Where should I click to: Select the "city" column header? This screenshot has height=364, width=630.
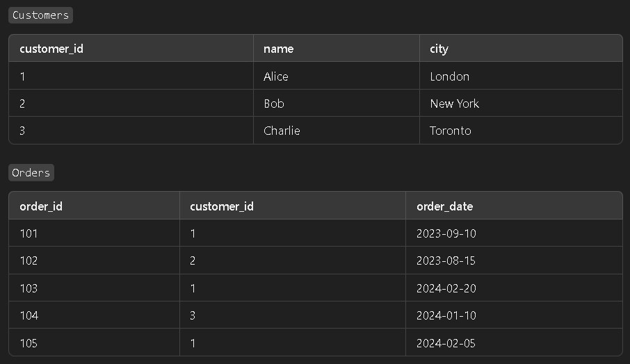(521, 49)
